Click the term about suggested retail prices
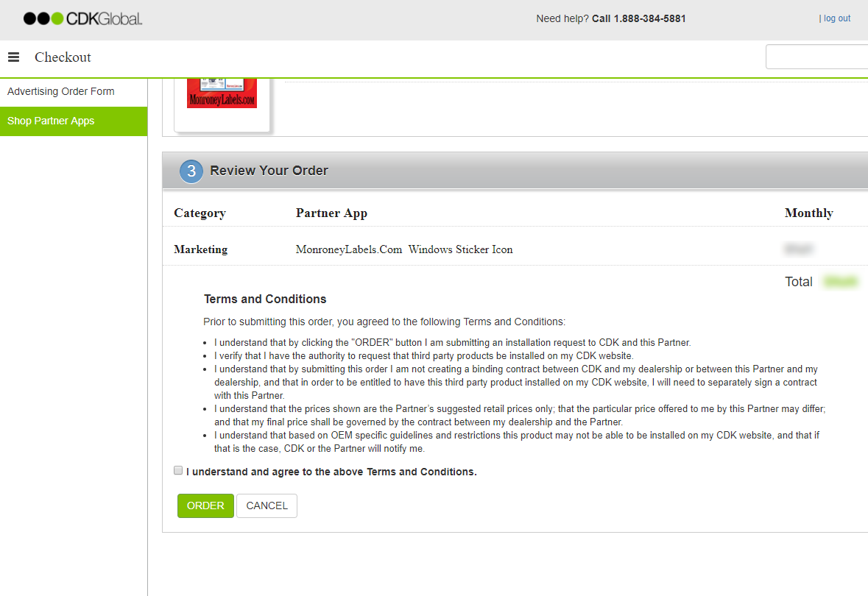The image size is (868, 596). [520, 416]
